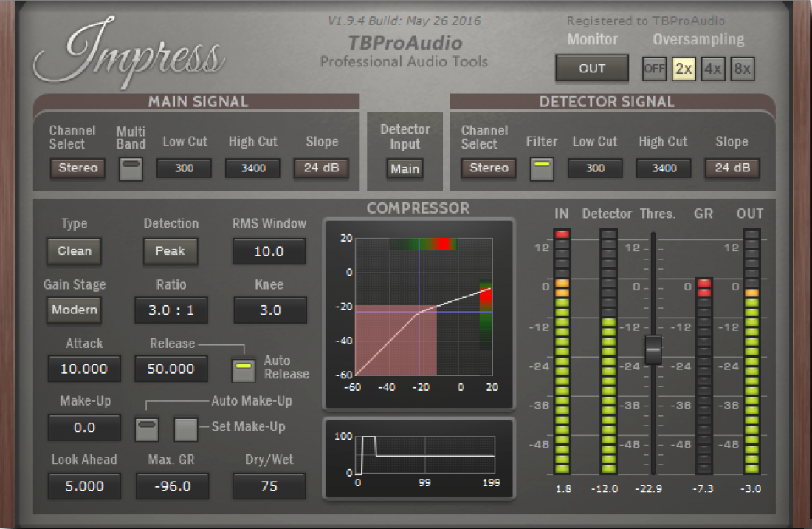Click the Knee 3.0 value field
This screenshot has height=529, width=812.
coord(269,310)
